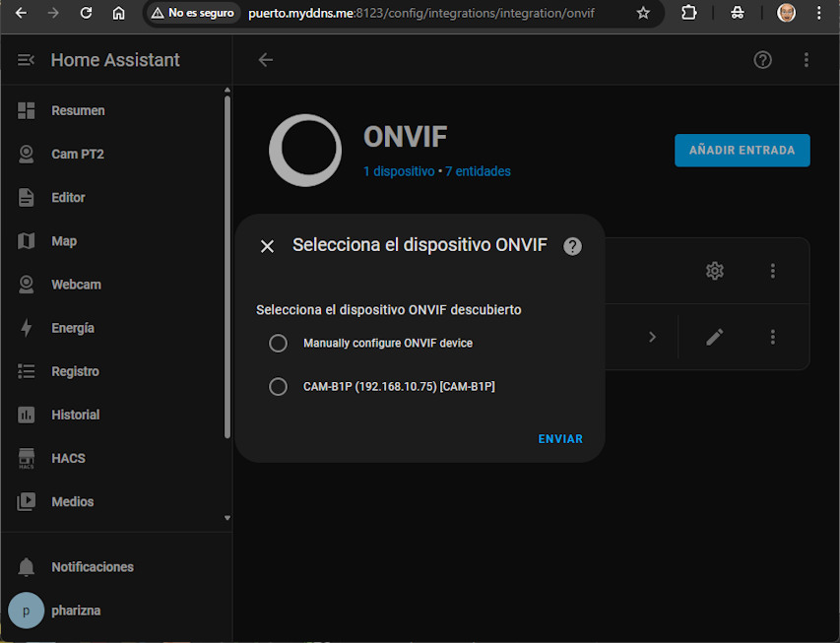Open the pharizna user profile avatar
The image size is (840, 643).
coord(27,611)
